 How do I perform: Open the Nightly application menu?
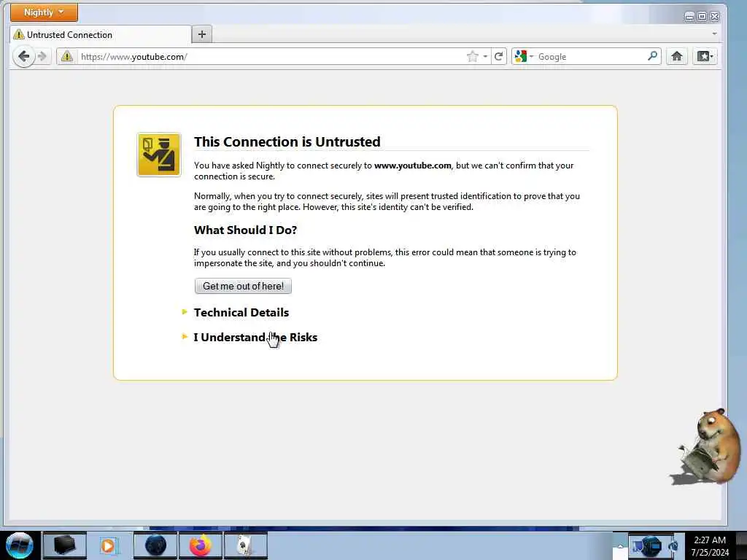pyautogui.click(x=44, y=12)
